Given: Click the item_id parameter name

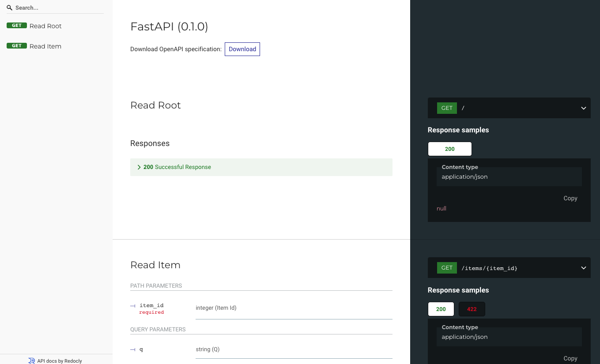Looking at the screenshot, I should [x=151, y=305].
